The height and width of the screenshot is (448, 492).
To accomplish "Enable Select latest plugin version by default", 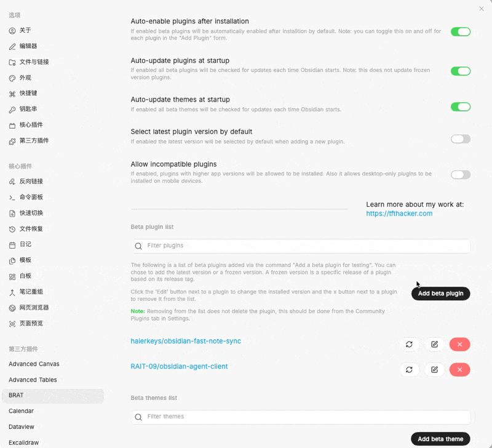I will click(461, 138).
